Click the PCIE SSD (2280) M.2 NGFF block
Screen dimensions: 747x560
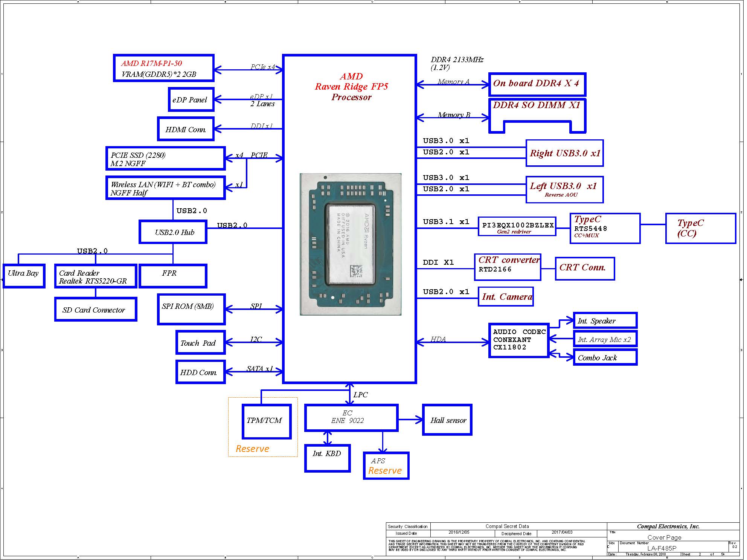(166, 159)
